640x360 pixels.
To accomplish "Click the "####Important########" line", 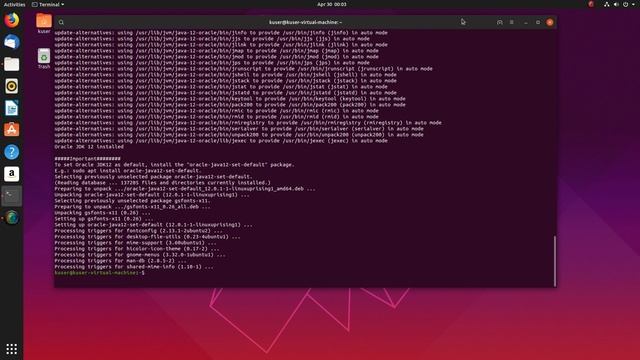I will point(87,158).
